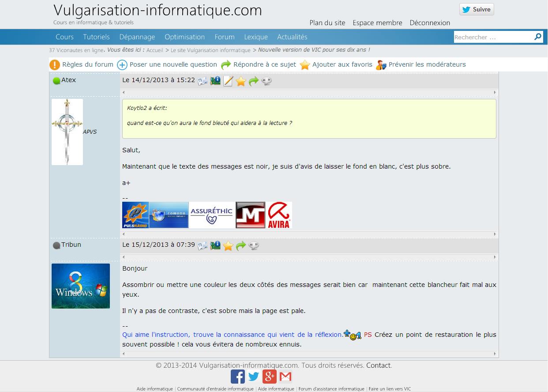Click the green arrow beside Répondre à ce sujet
This screenshot has width=548, height=392.
pos(226,65)
